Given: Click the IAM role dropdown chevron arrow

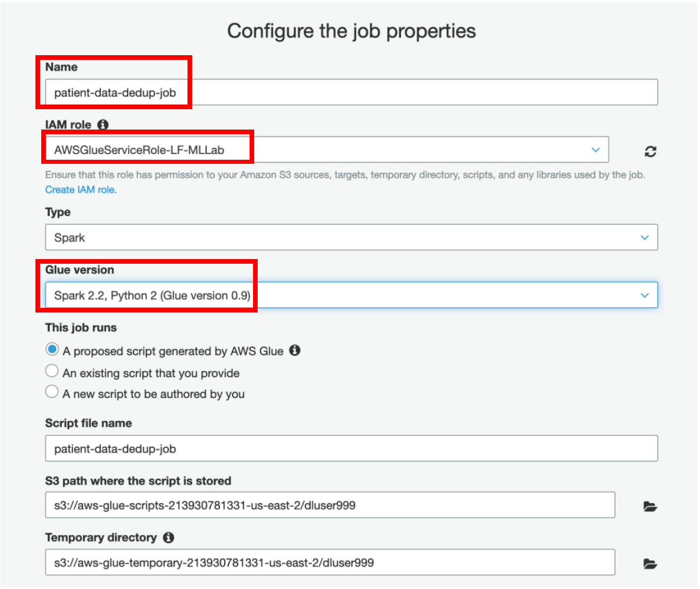Looking at the screenshot, I should [596, 150].
